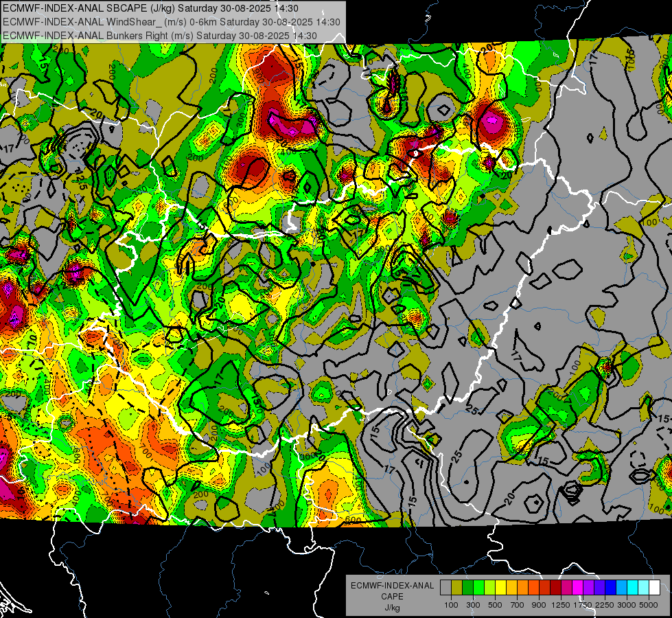672x618 pixels.
Task: Select the pure blue legend swatch
Action: coord(611,588)
